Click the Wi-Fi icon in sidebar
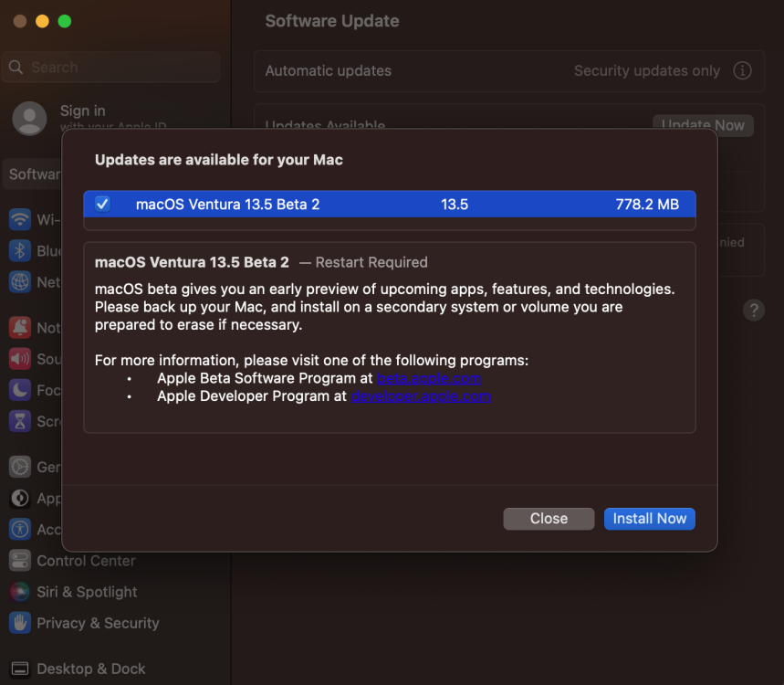This screenshot has height=685, width=784. 20,219
